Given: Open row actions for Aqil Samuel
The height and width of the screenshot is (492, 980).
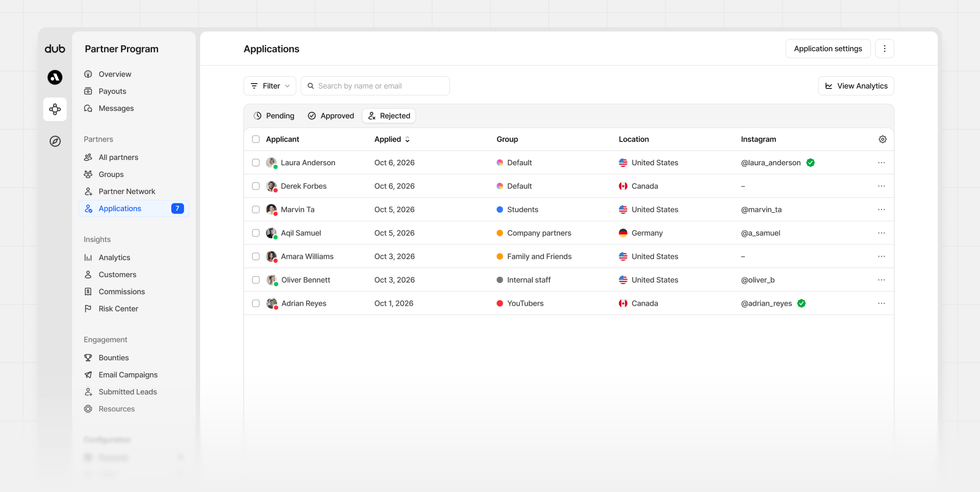Looking at the screenshot, I should click(881, 233).
